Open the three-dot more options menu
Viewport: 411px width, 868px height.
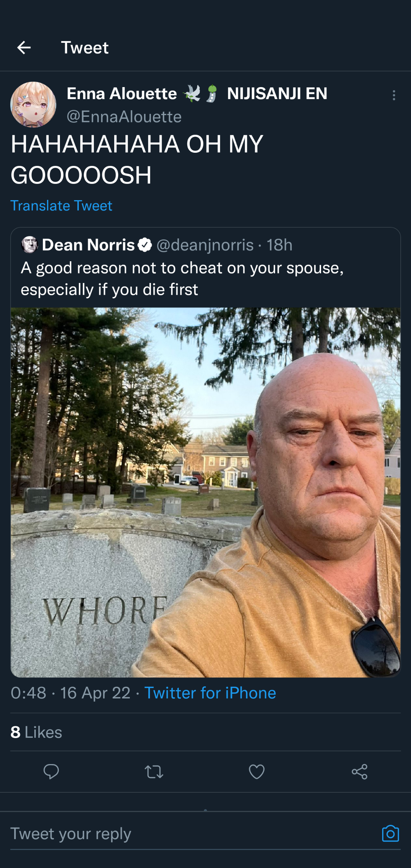(x=394, y=95)
